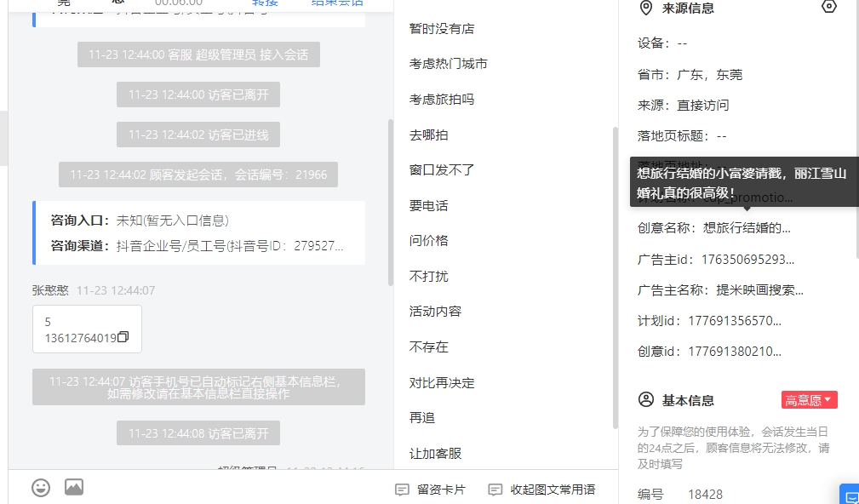Click the 基本信息 person icon

tap(646, 399)
